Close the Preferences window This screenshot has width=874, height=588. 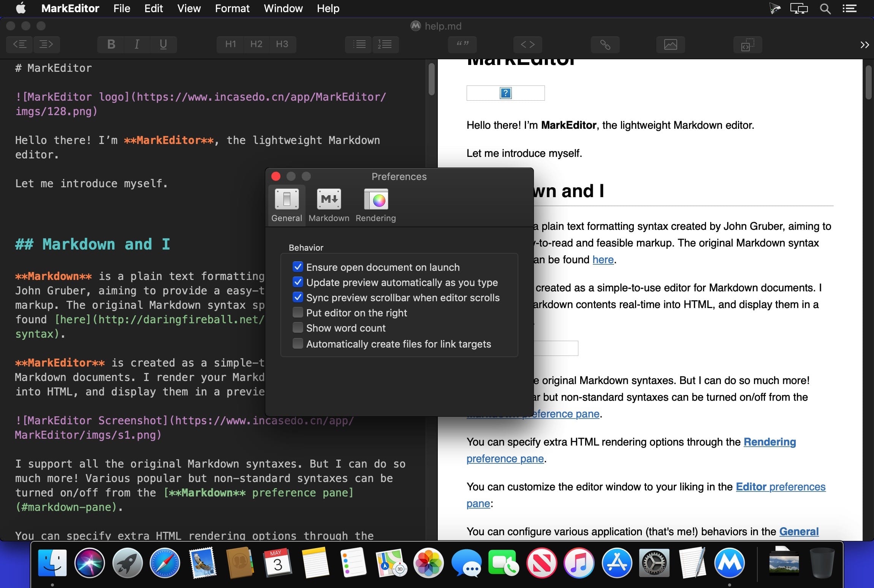(276, 176)
